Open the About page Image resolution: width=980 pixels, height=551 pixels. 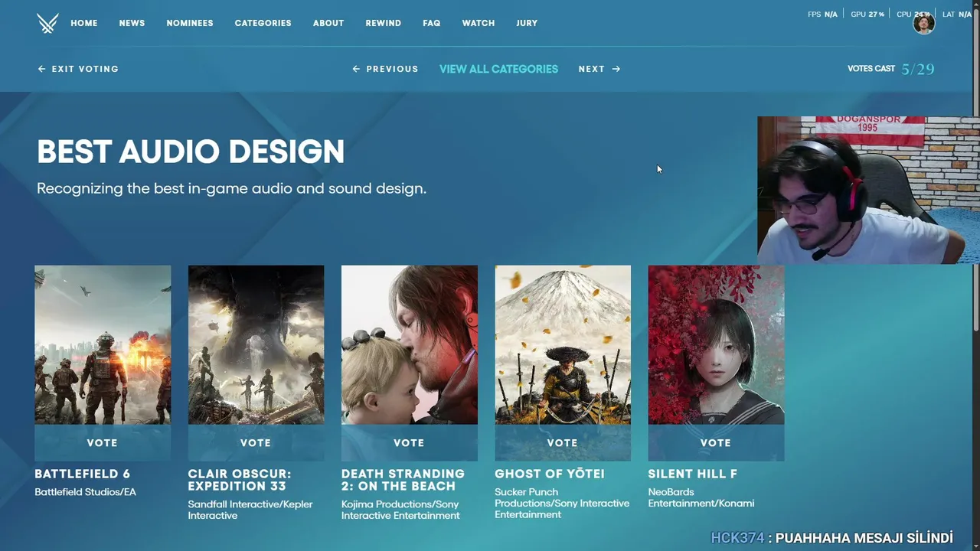coord(328,23)
